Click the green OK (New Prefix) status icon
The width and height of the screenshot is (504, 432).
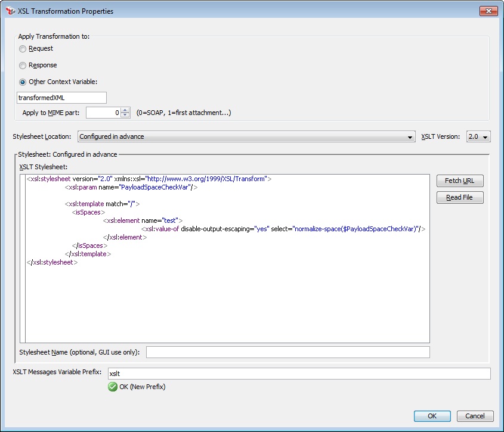point(113,387)
